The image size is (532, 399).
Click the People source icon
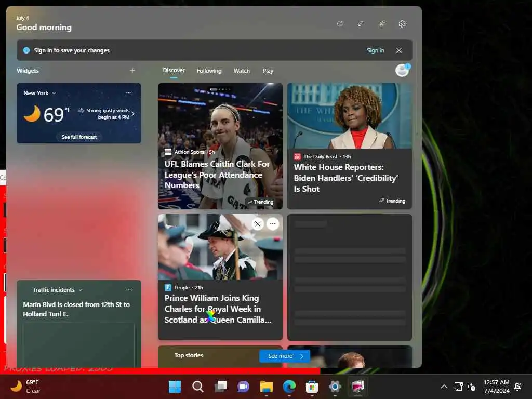click(x=168, y=287)
